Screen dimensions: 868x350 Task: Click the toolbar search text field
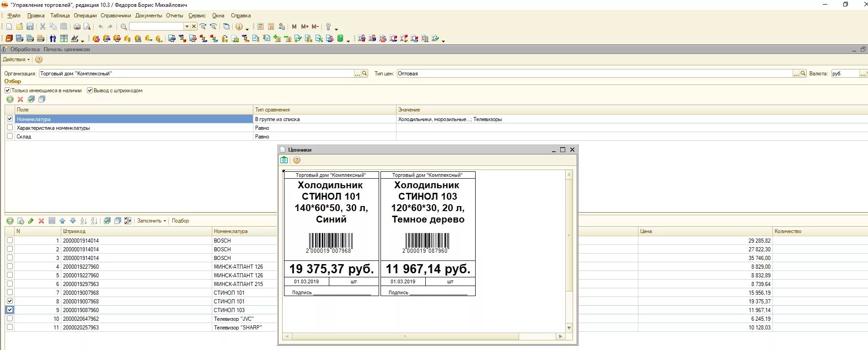(x=156, y=27)
